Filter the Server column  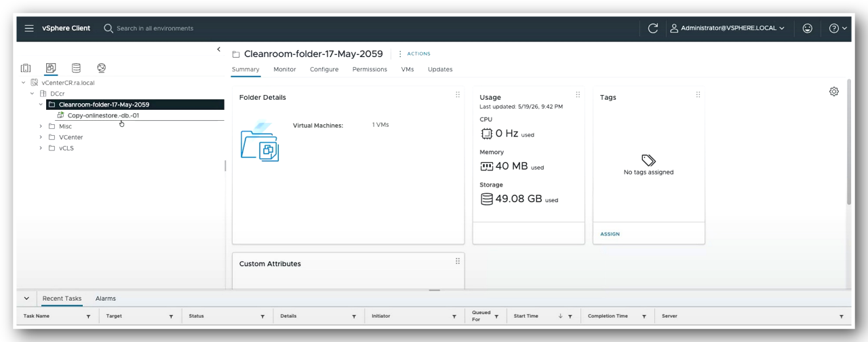tap(842, 317)
